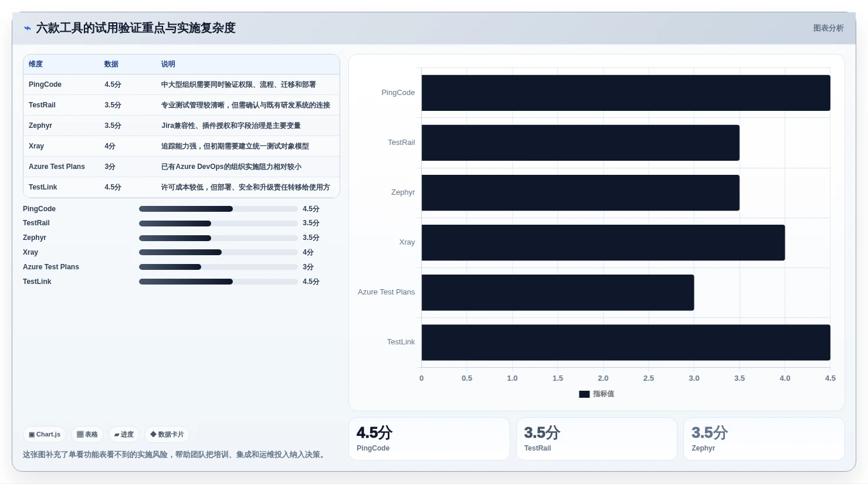Image resolution: width=868 pixels, height=484 pixels.
Task: Click the TestRail progress bar
Action: pyautogui.click(x=218, y=224)
